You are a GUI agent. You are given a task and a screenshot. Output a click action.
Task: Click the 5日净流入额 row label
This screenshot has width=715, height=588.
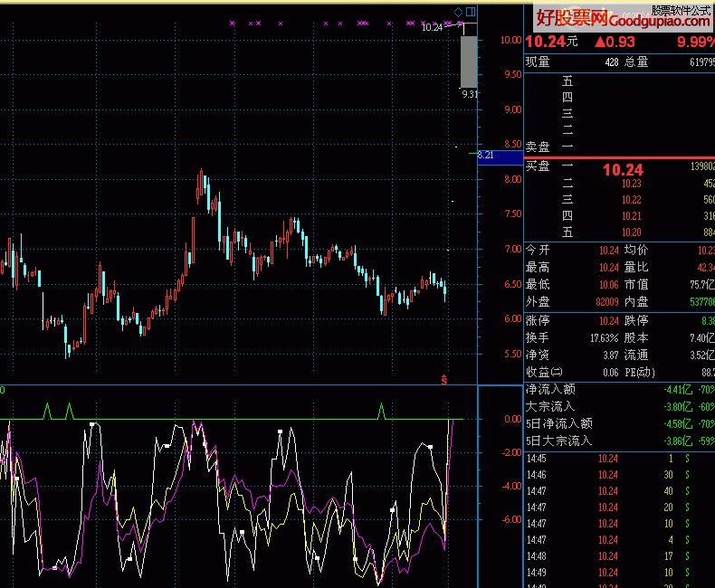559,424
